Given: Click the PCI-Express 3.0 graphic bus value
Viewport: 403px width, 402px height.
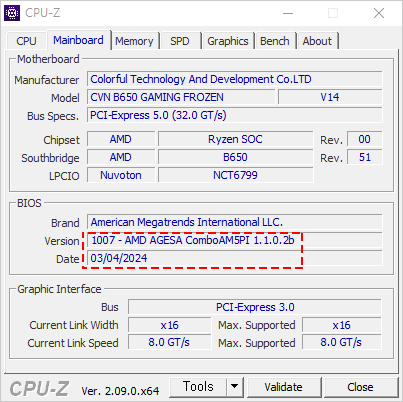Looking at the screenshot, I should [255, 307].
